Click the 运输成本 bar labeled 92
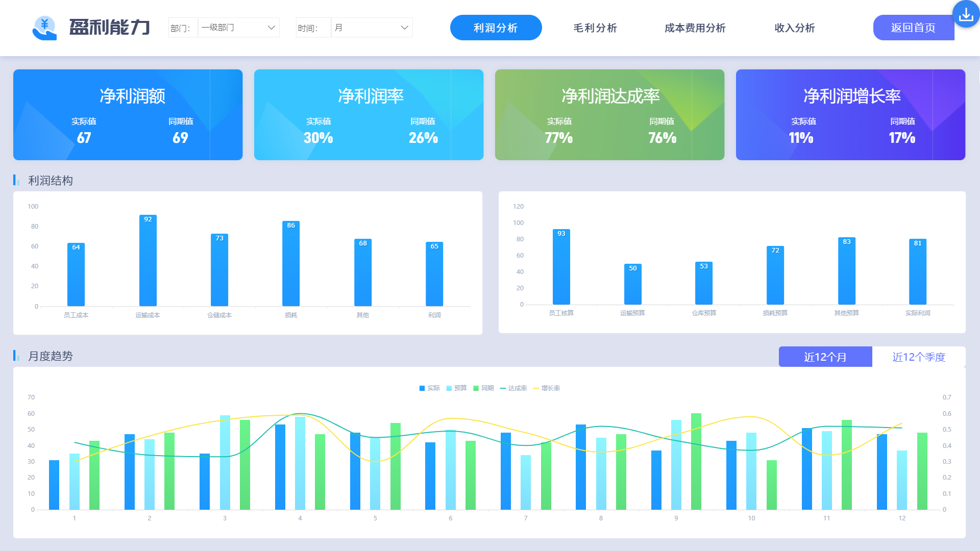This screenshot has height=551, width=980. pyautogui.click(x=148, y=260)
